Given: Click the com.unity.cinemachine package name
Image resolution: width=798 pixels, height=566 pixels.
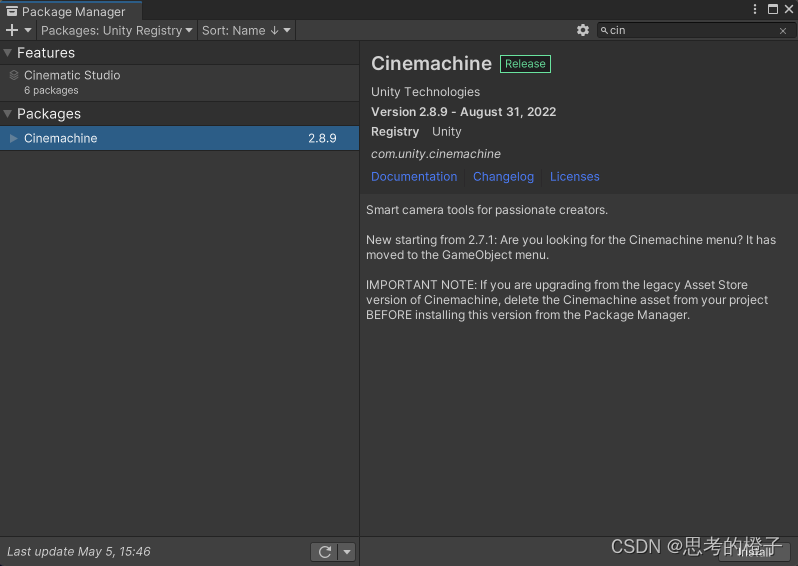Looking at the screenshot, I should point(436,154).
